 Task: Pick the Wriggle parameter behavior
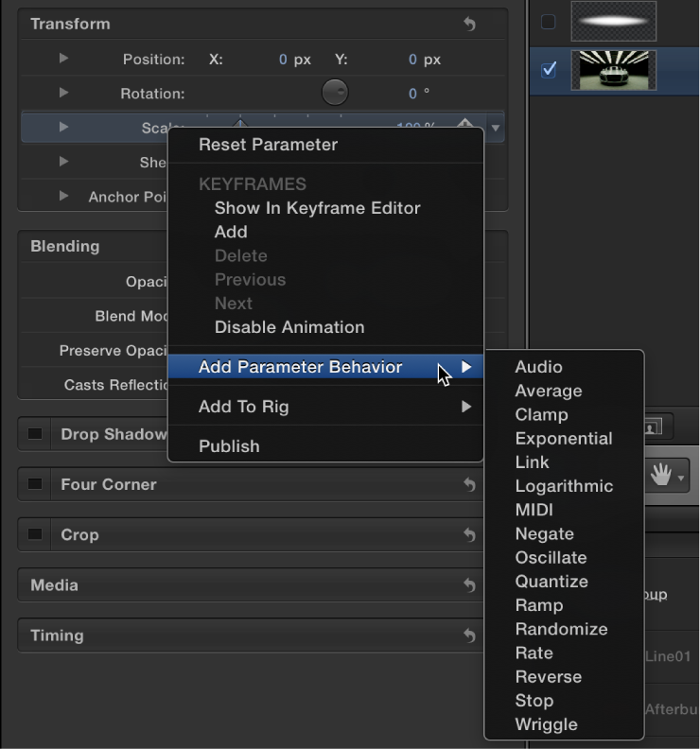[564, 724]
